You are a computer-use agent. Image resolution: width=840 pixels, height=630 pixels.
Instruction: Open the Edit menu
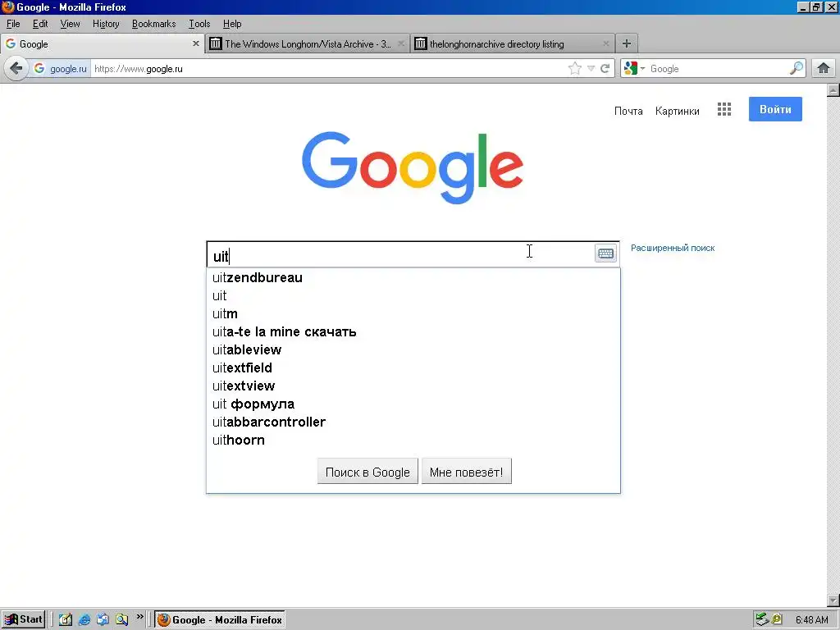(x=40, y=24)
